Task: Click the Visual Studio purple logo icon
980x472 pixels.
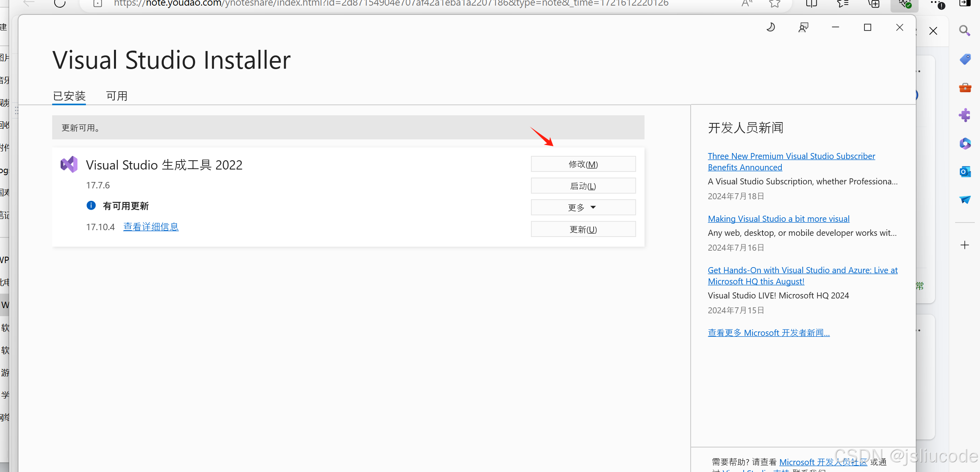Action: (69, 165)
